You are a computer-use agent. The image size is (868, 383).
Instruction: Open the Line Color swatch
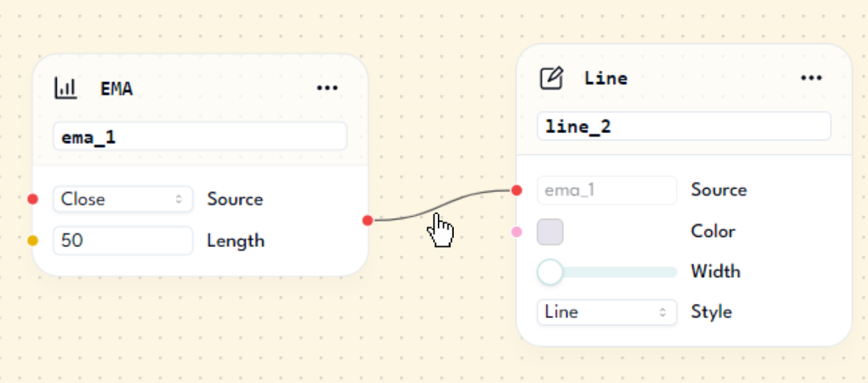pos(550,232)
